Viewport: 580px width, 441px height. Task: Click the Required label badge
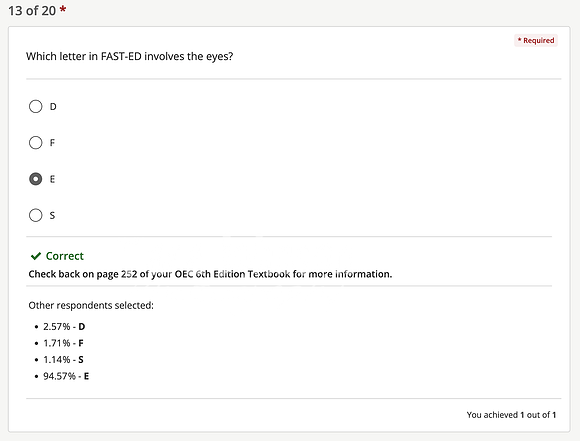pyautogui.click(x=536, y=40)
